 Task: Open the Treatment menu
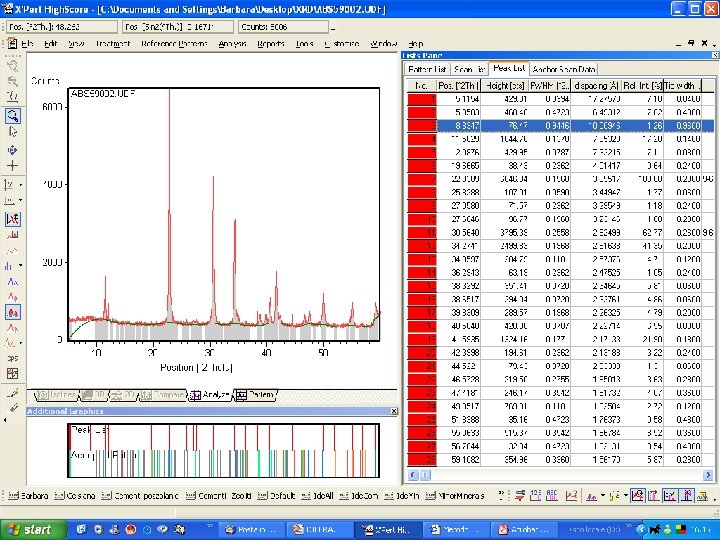tap(113, 44)
